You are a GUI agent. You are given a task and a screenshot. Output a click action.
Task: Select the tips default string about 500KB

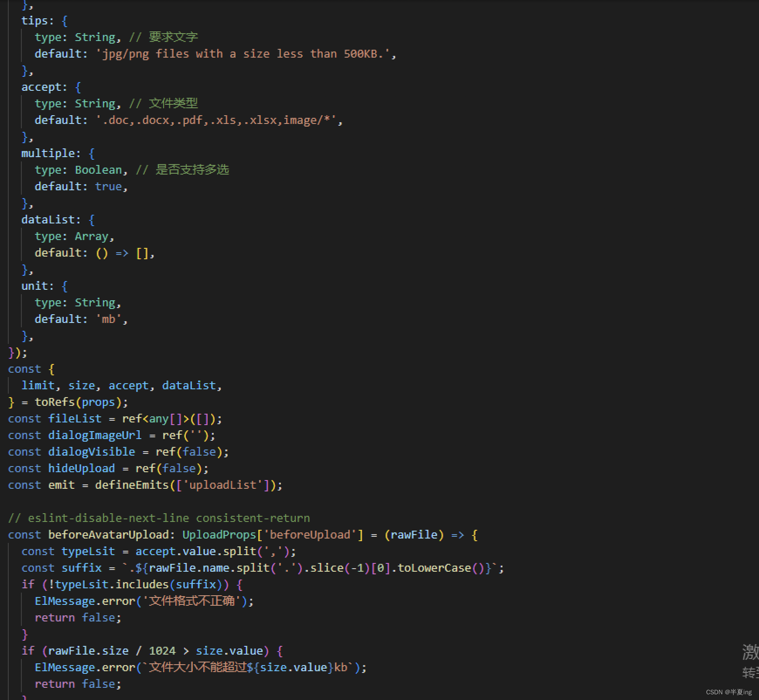click(243, 54)
